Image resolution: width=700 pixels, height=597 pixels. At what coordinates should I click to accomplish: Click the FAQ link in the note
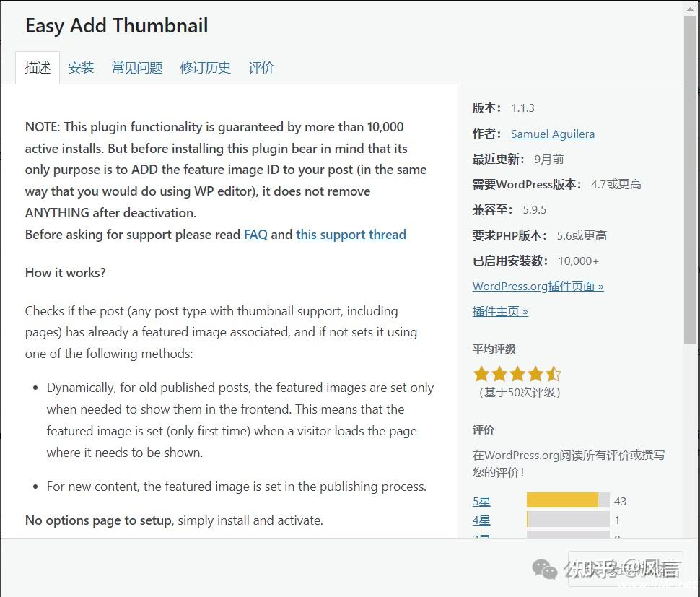pos(255,235)
